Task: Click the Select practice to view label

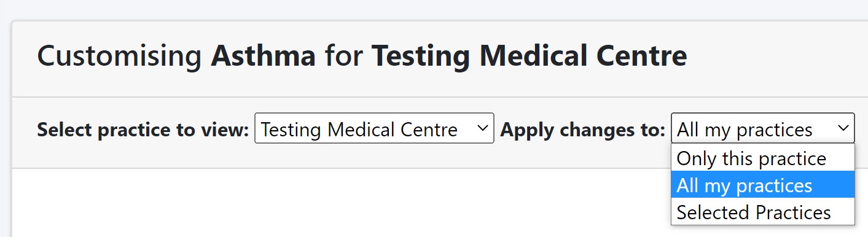Action: (x=143, y=130)
